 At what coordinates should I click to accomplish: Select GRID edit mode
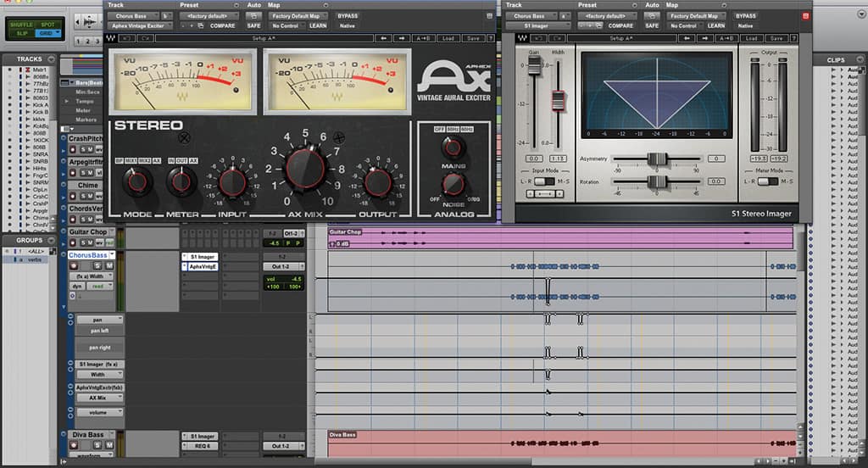click(x=47, y=33)
